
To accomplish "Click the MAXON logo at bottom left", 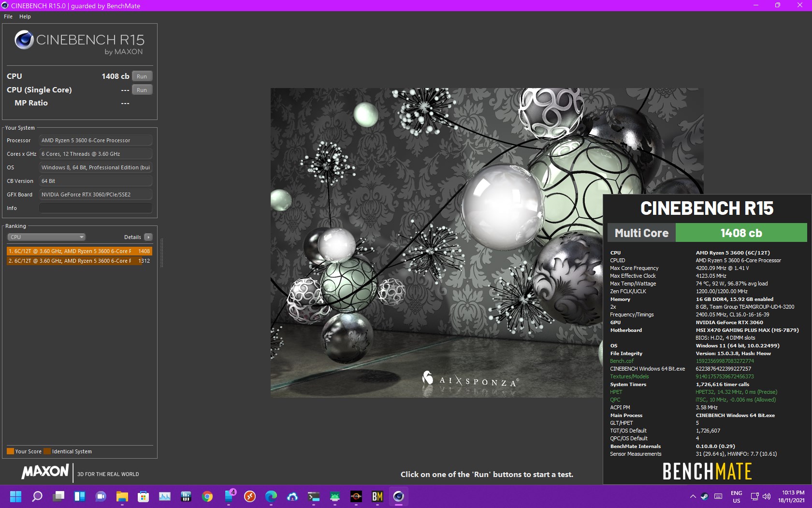I will point(45,472).
